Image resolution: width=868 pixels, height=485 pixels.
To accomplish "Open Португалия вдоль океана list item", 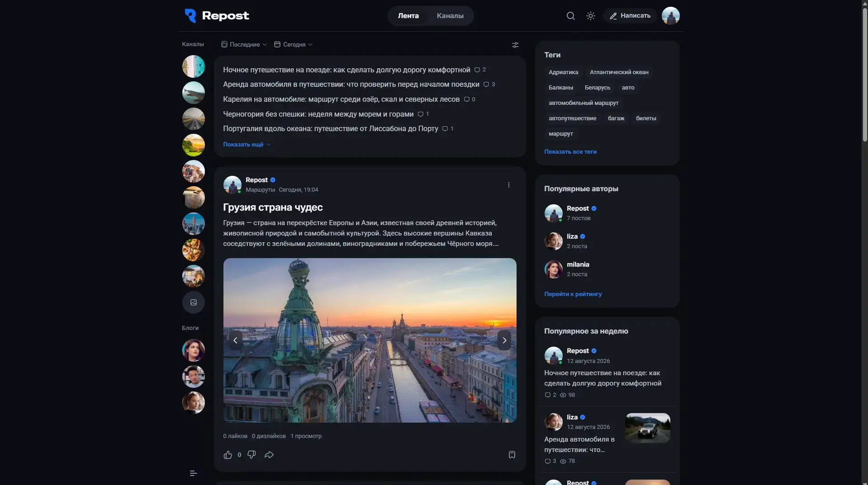I will click(x=330, y=129).
